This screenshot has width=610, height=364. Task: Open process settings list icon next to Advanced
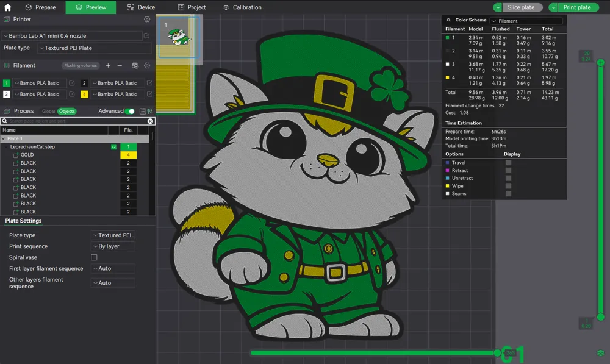[143, 111]
